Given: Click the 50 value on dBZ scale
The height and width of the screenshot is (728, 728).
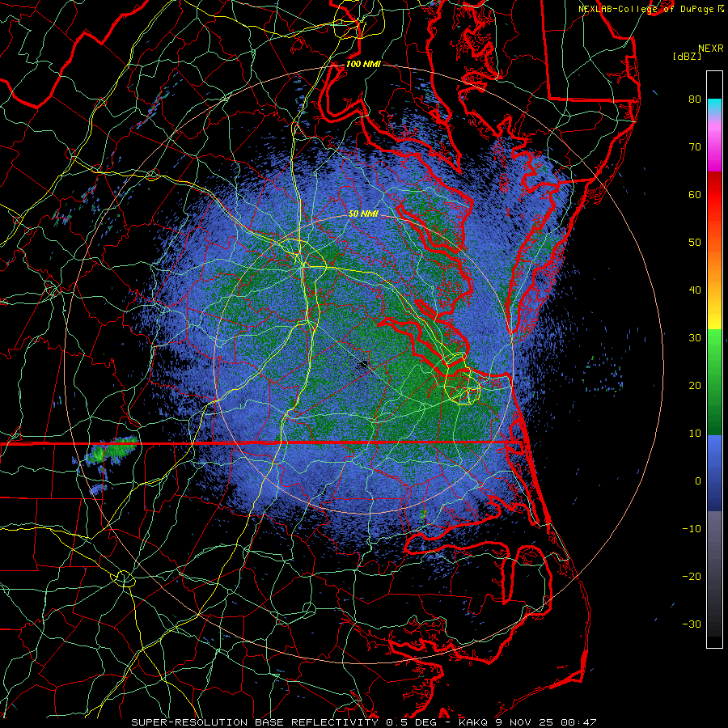Looking at the screenshot, I should 695,243.
